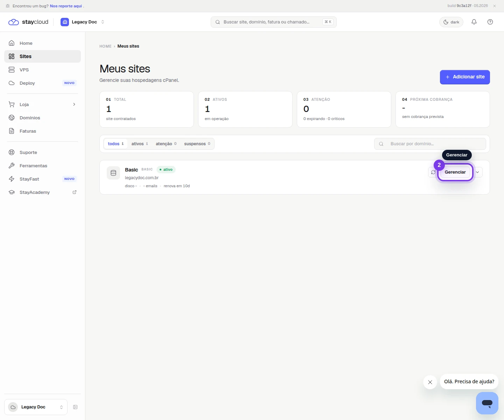Click the StayFast lightning icon
This screenshot has width=504, height=420.
click(x=12, y=179)
